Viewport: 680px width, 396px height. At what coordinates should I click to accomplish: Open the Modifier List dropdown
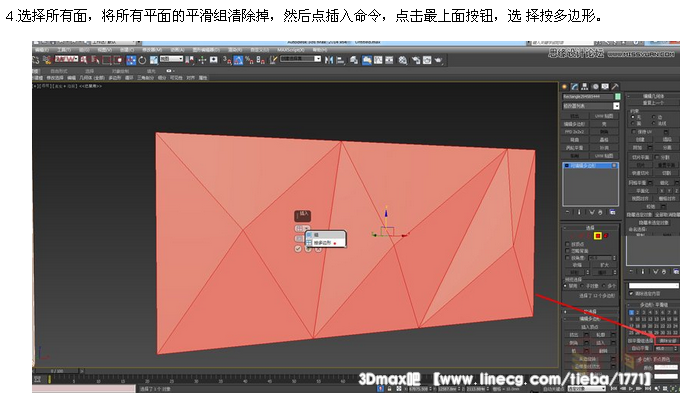592,106
